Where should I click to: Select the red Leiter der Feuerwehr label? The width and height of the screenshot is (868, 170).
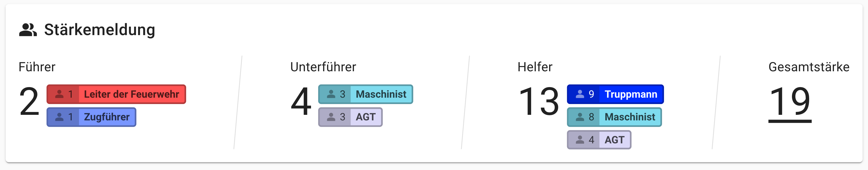(x=131, y=94)
